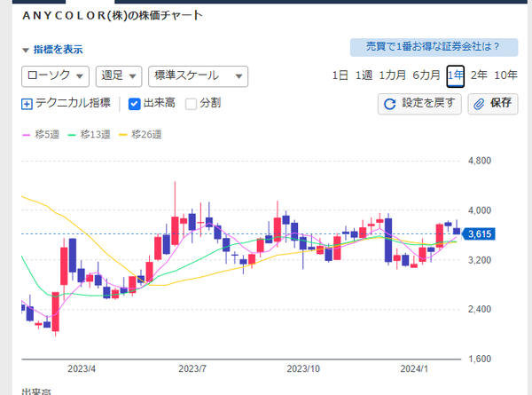Image resolution: width=532 pixels, height=395 pixels.
Task: Click the 設定を戻す reset button
Action: [x=419, y=104]
